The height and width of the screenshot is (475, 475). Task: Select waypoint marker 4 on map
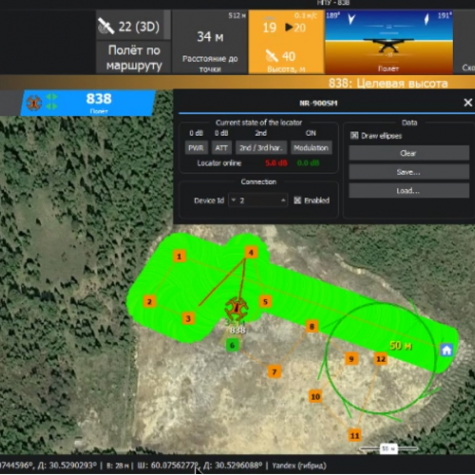point(251,252)
